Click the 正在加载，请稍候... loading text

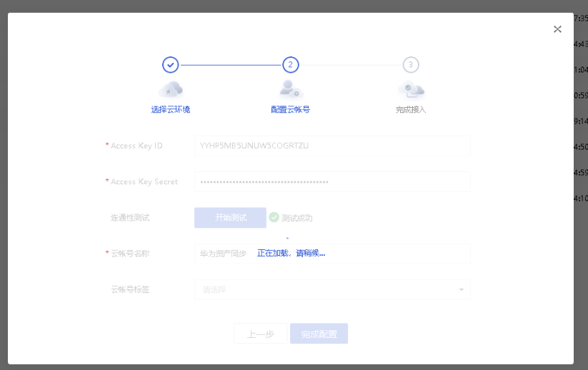(291, 254)
